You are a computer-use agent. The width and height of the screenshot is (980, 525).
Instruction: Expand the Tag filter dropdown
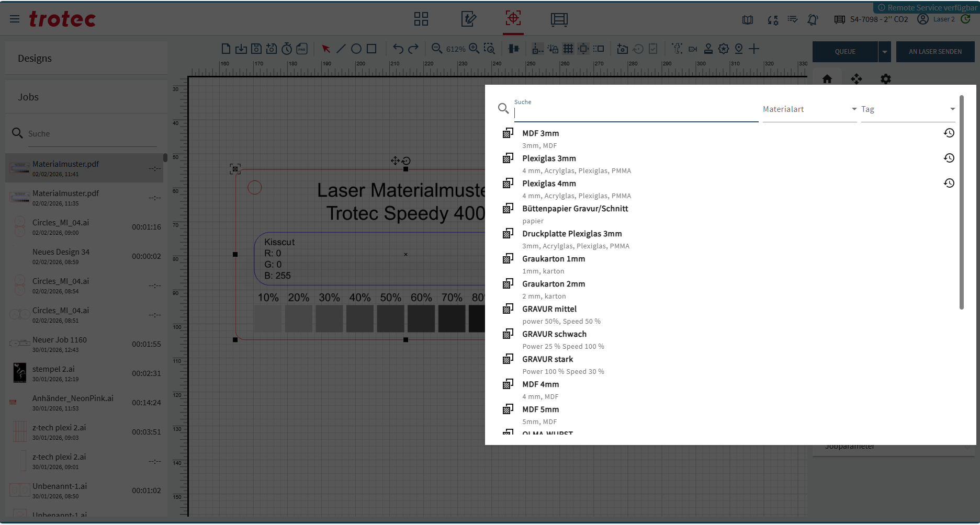pos(908,109)
